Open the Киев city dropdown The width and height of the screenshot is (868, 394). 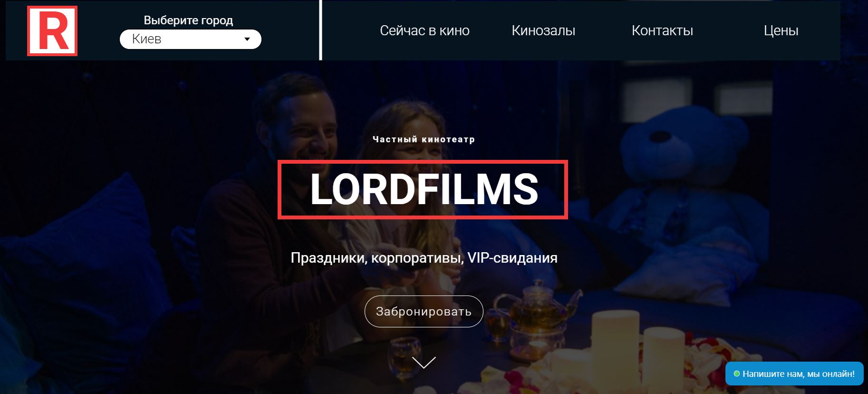tap(191, 39)
